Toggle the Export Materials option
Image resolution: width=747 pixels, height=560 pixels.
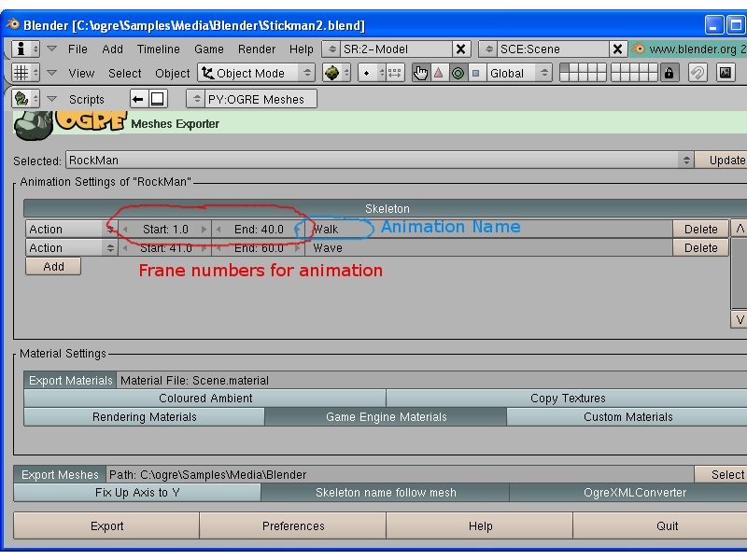pyautogui.click(x=70, y=380)
